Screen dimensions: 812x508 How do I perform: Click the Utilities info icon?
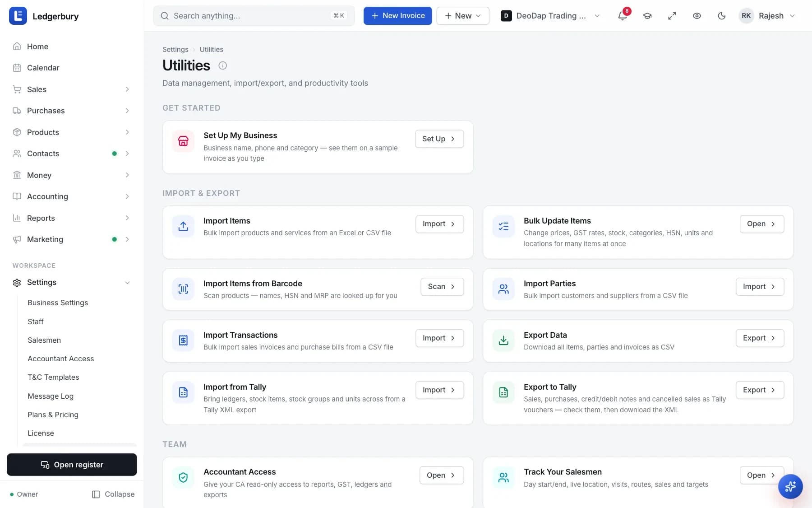222,65
